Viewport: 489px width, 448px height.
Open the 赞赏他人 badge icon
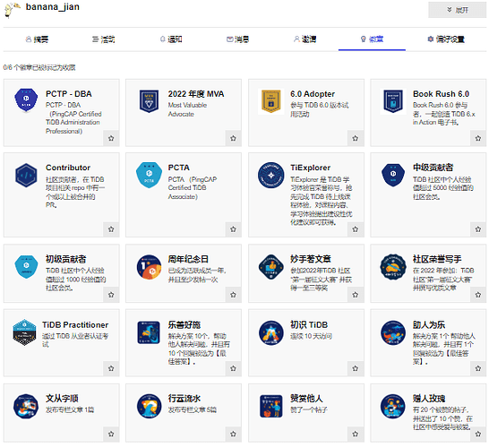point(271,406)
